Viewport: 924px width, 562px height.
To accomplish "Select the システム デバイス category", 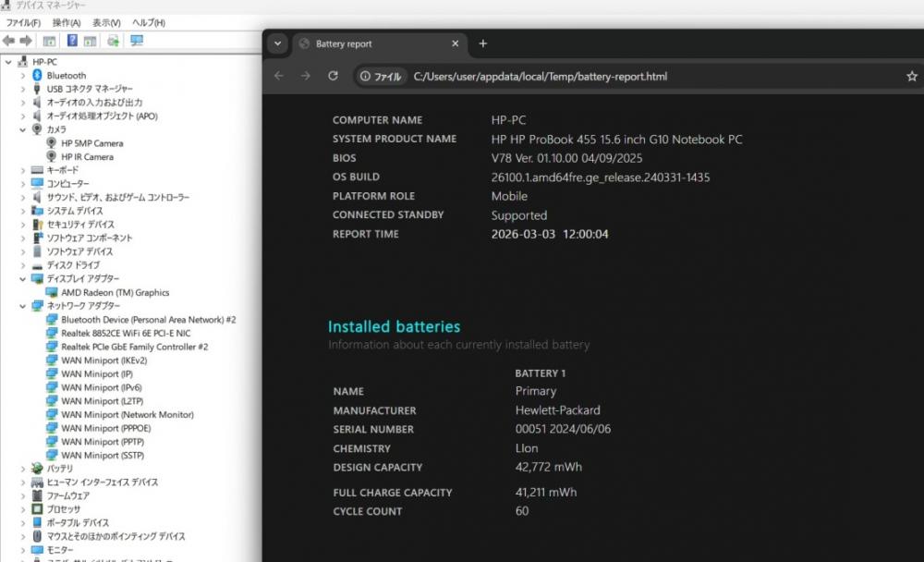I will pyautogui.click(x=75, y=211).
